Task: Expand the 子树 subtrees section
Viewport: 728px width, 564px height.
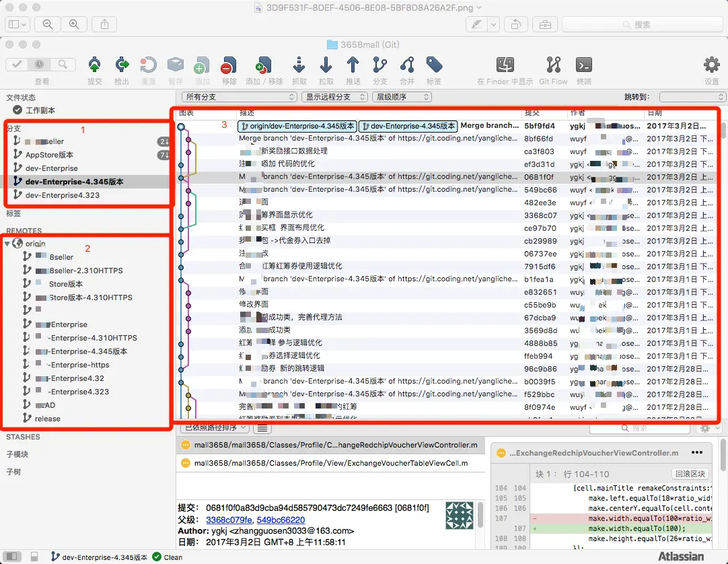Action: [13, 472]
